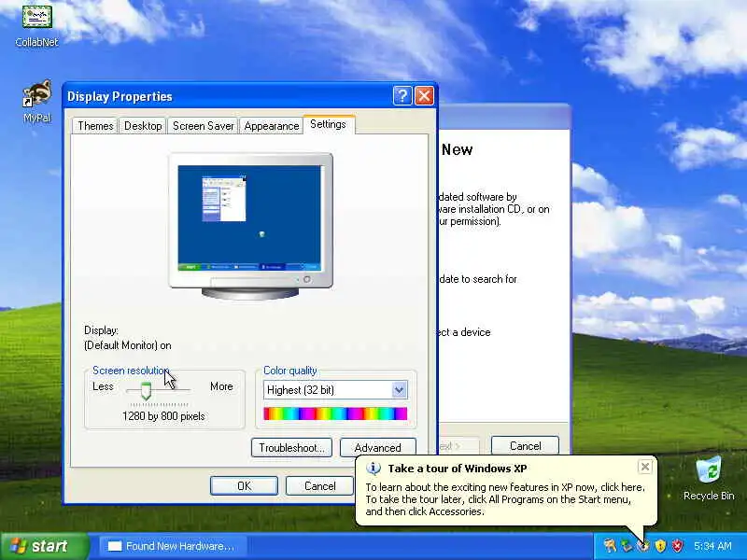Click the Found New Hardware taskbar window icon
Screen dimensions: 747x560
click(115, 546)
